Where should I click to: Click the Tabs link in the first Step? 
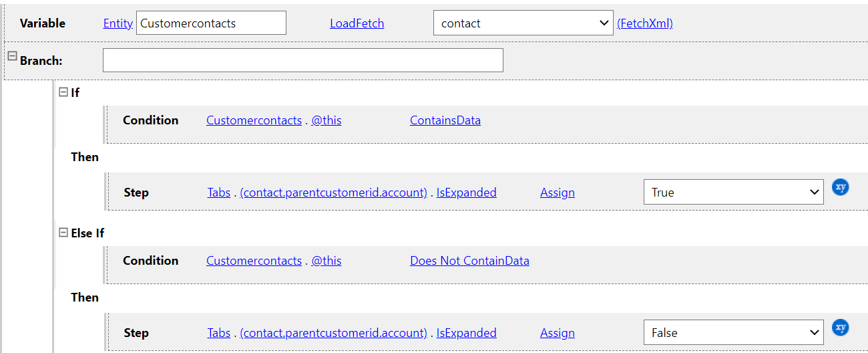(x=218, y=193)
